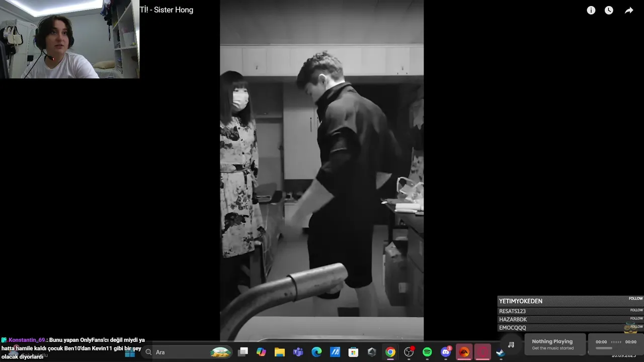The width and height of the screenshot is (644, 362).
Task: Open Microsoft Store from the taskbar
Action: point(353,352)
